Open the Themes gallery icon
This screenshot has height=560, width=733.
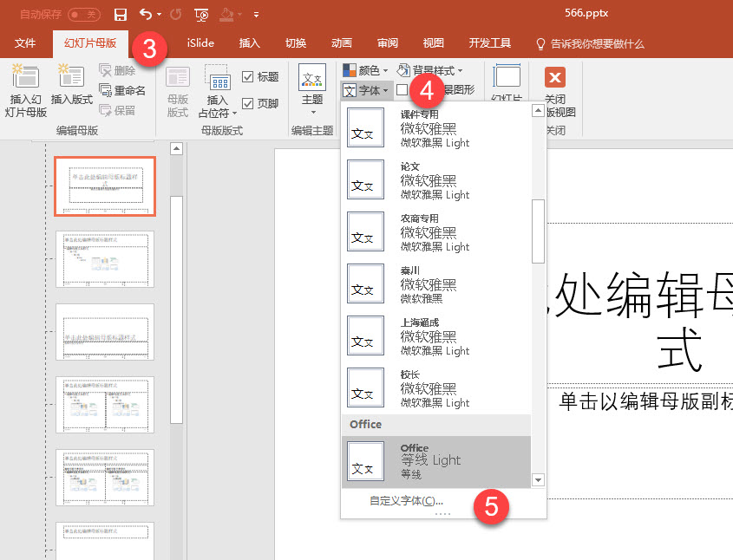[x=312, y=77]
